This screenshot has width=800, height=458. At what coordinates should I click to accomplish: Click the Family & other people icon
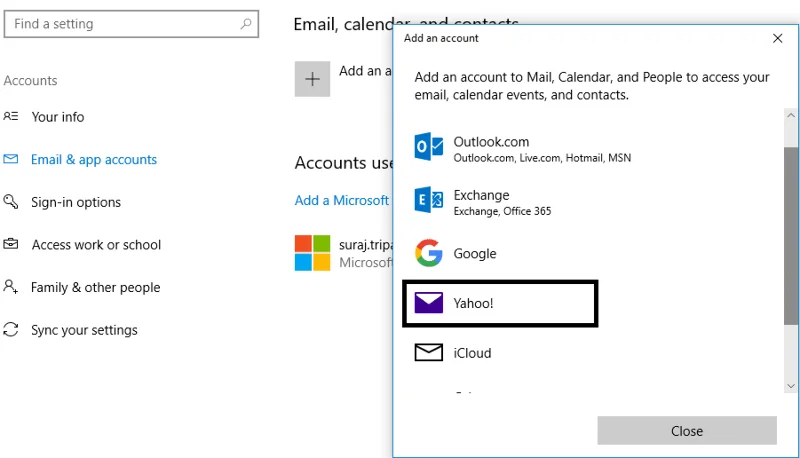[11, 287]
